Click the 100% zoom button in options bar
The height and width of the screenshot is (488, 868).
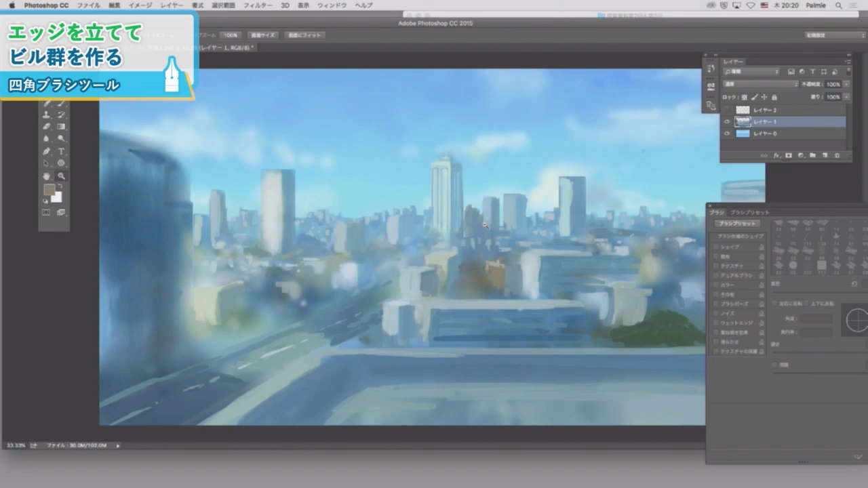[231, 35]
